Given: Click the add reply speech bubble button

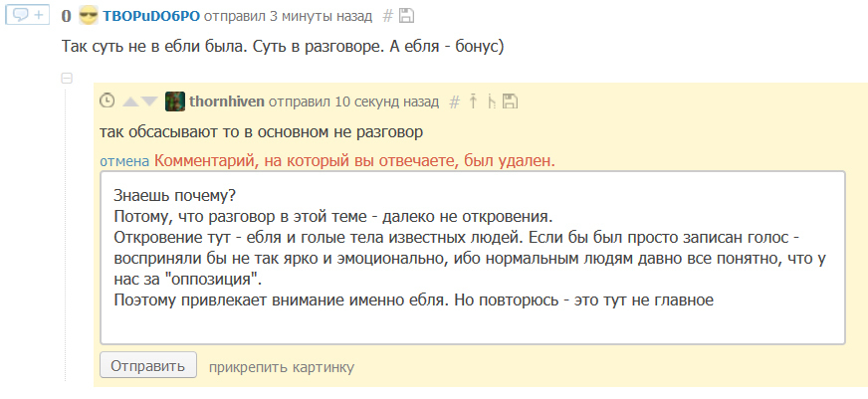Looking at the screenshot, I should (27, 15).
